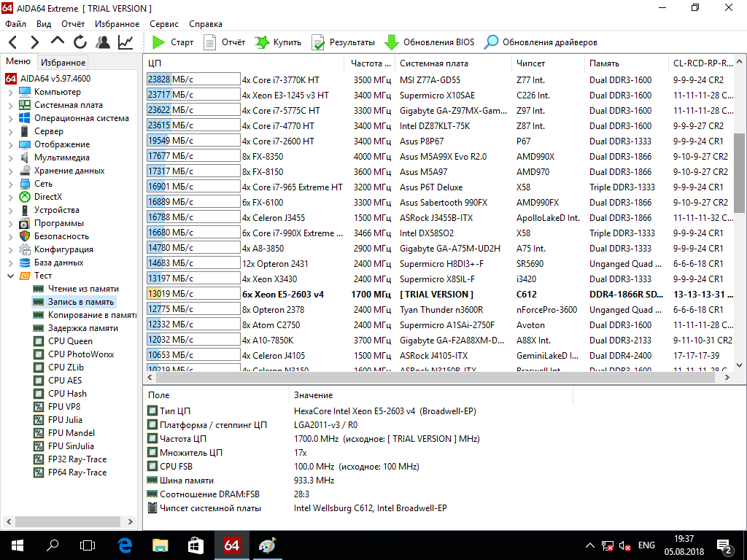Click the Купить toolbar button

coord(278,42)
